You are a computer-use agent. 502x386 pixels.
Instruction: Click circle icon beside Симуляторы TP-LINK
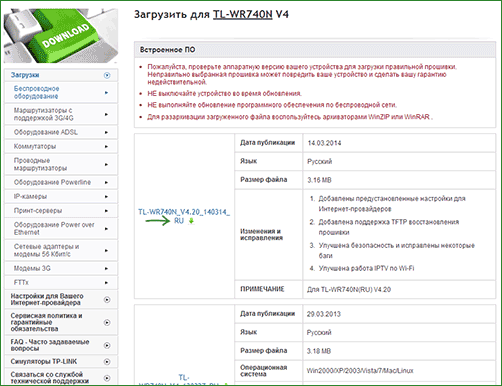[x=107, y=362]
